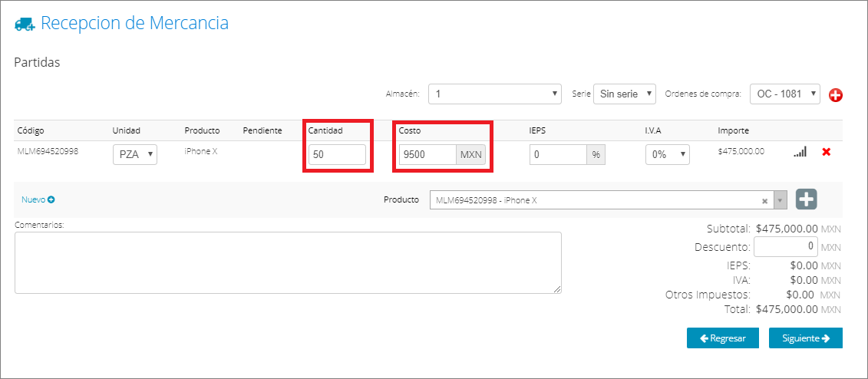Click inside the Comentarios text area
Image resolution: width=868 pixels, height=379 pixels.
[x=288, y=262]
